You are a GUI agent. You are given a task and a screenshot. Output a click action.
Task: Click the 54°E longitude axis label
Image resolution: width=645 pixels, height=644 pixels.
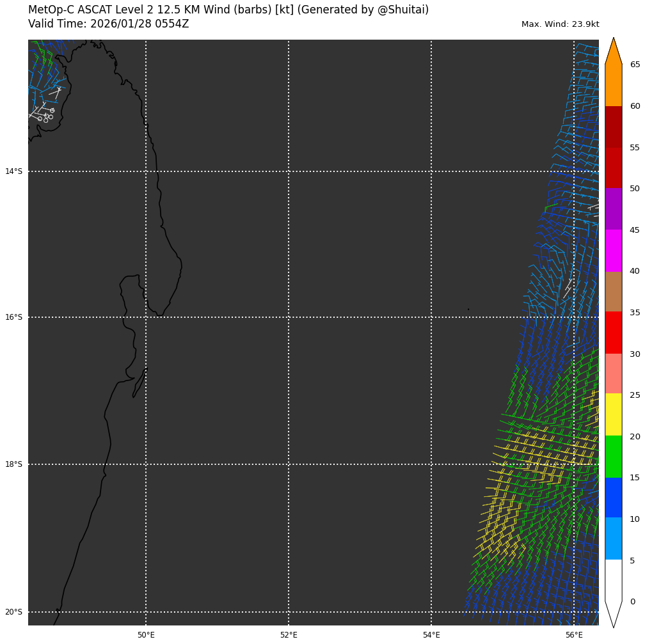coord(431,634)
